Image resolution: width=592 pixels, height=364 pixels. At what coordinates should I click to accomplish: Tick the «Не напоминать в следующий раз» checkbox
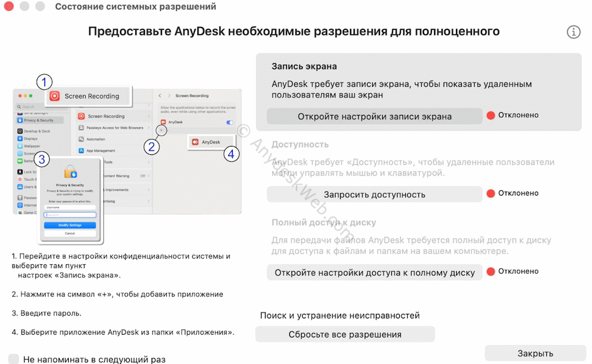14,359
